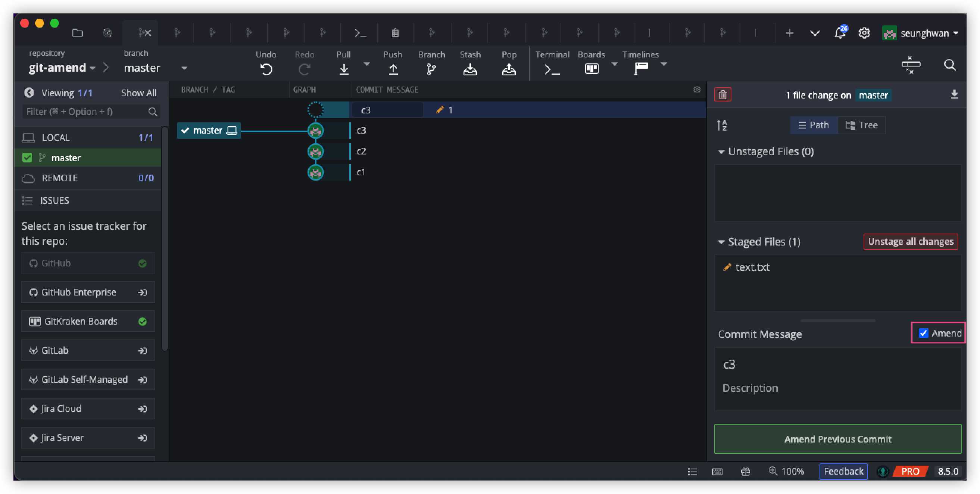Viewport: 980px width, 494px height.
Task: Click Amend Previous Commit button
Action: [x=838, y=439]
